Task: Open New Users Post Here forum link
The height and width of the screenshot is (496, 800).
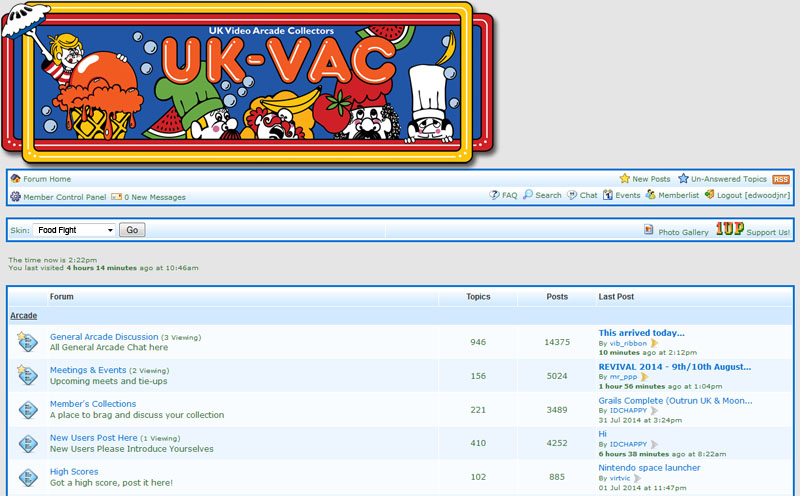Action: click(x=93, y=438)
